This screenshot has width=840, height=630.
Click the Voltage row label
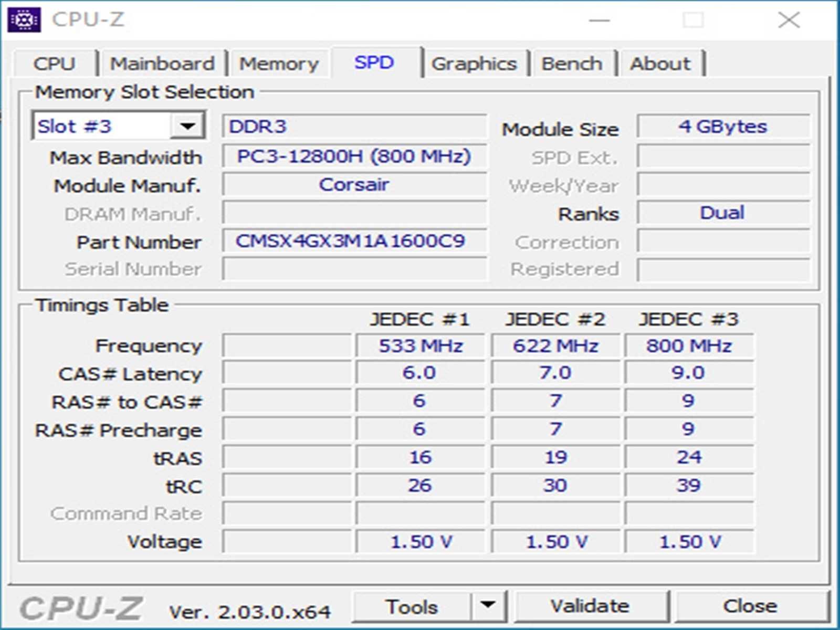(x=165, y=542)
